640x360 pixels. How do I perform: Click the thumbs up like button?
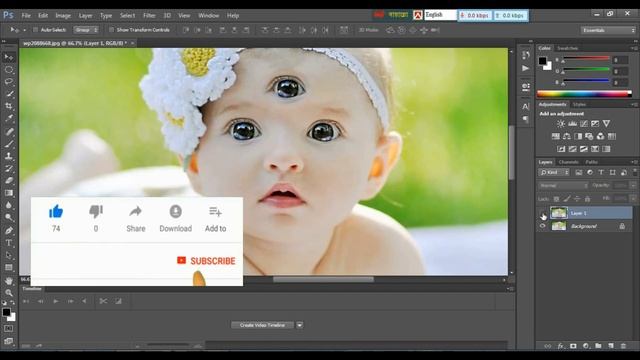click(x=56, y=212)
